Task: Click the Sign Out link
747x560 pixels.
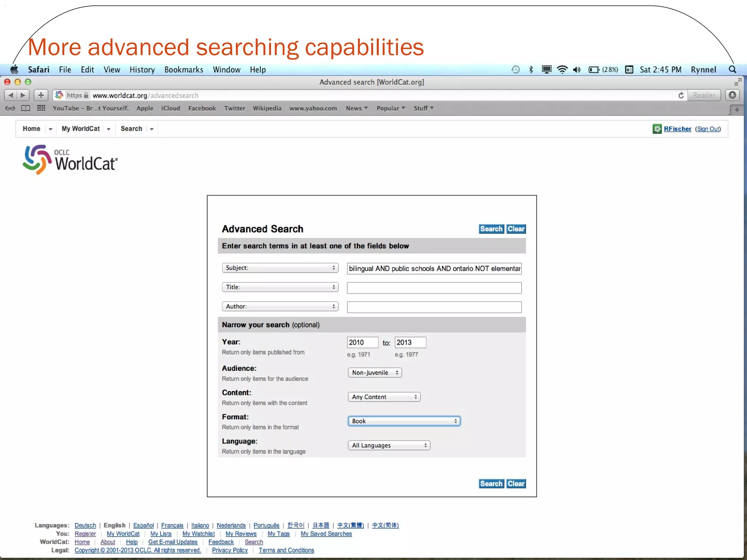Action: (x=708, y=129)
